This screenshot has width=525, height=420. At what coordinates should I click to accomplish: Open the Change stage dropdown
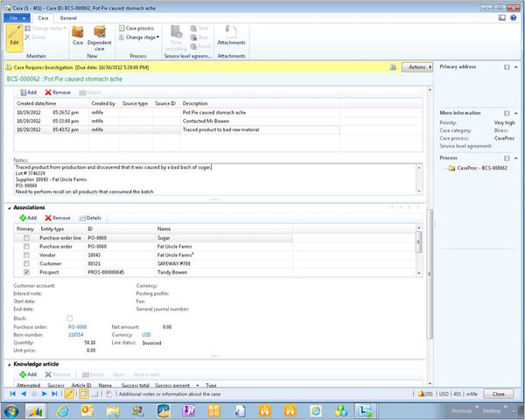click(x=140, y=38)
